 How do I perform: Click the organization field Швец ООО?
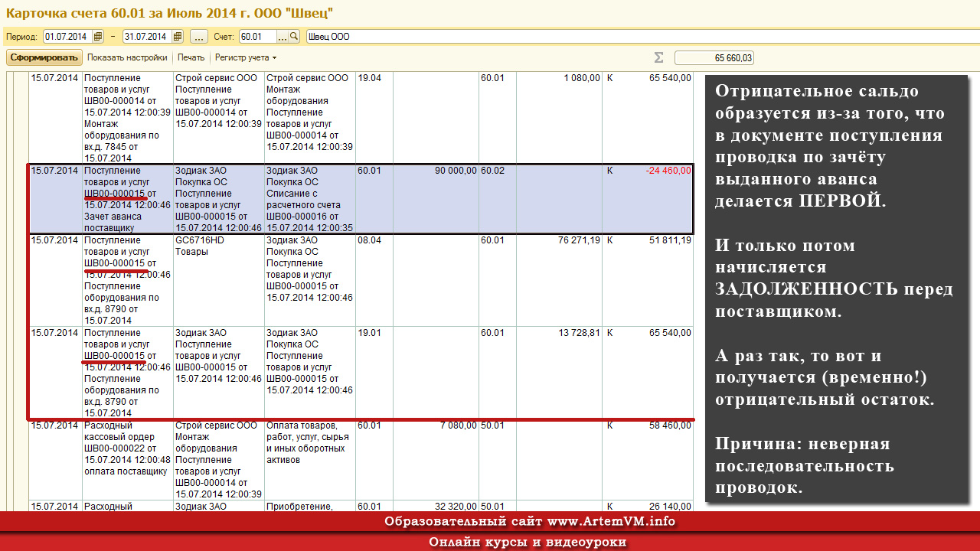click(x=642, y=37)
